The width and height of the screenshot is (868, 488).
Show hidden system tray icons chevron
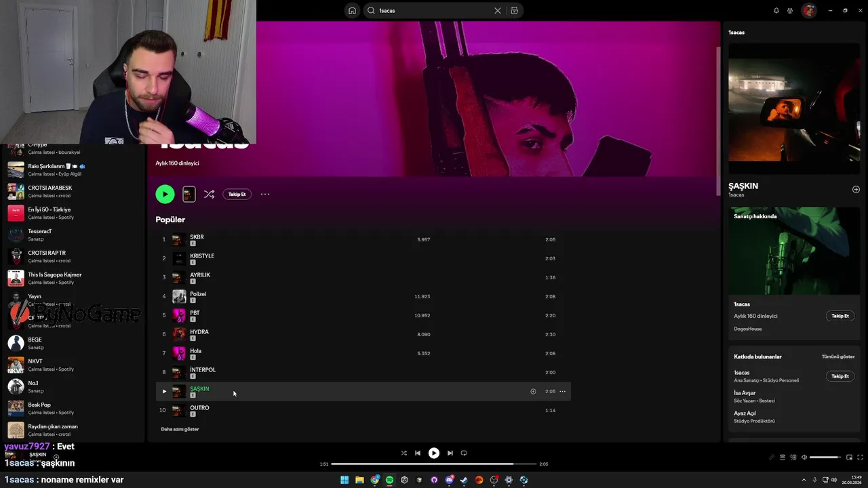[804, 479]
